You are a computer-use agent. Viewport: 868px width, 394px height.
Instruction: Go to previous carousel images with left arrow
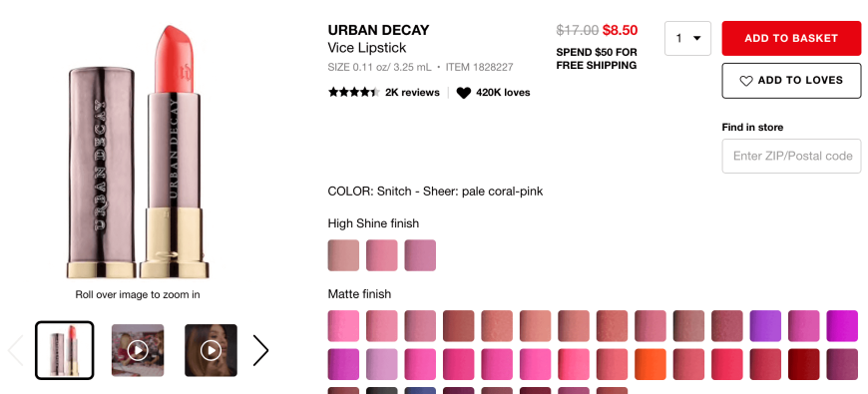click(x=16, y=350)
